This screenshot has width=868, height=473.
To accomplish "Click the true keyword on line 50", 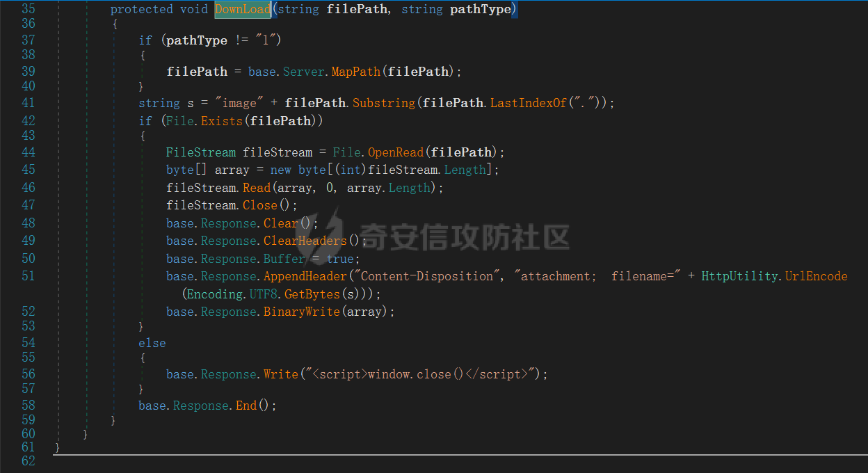I will tap(340, 259).
